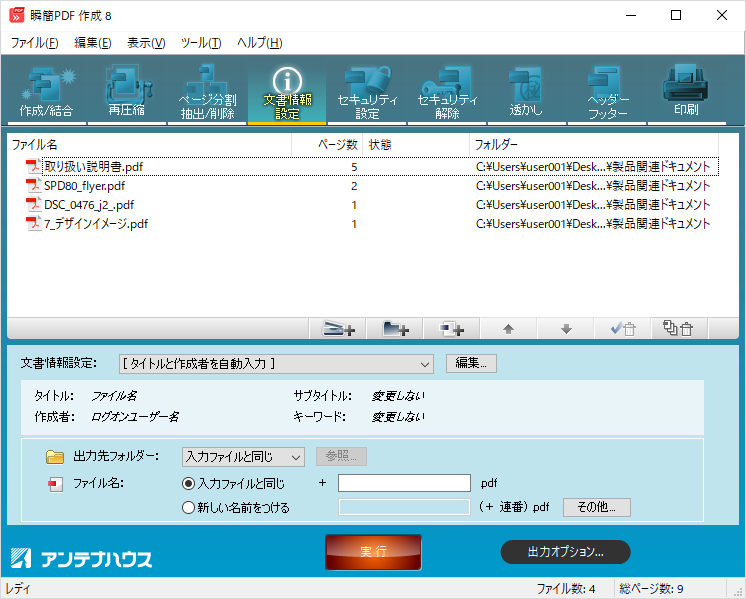Click the その他... button

[x=597, y=507]
